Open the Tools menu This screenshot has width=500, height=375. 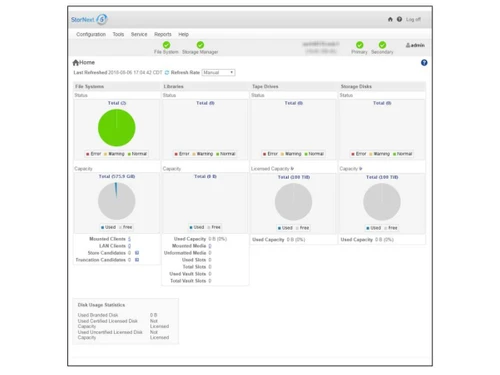pos(118,34)
